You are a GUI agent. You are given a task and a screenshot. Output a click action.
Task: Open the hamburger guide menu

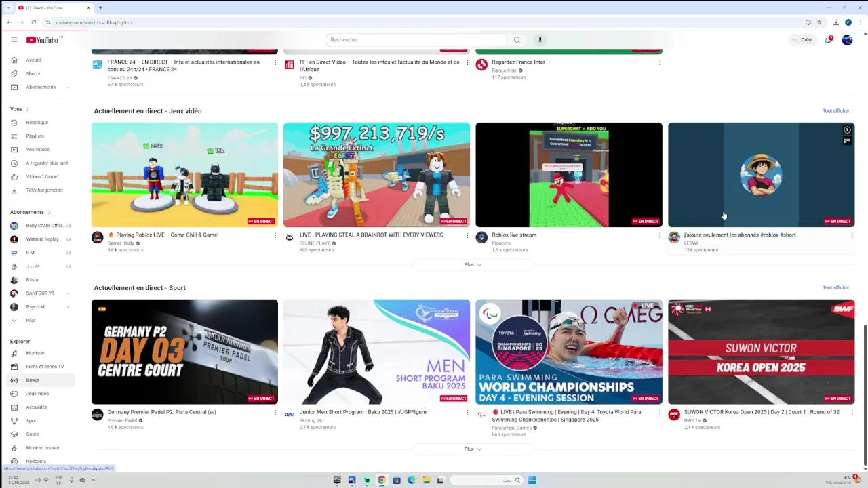tap(14, 40)
